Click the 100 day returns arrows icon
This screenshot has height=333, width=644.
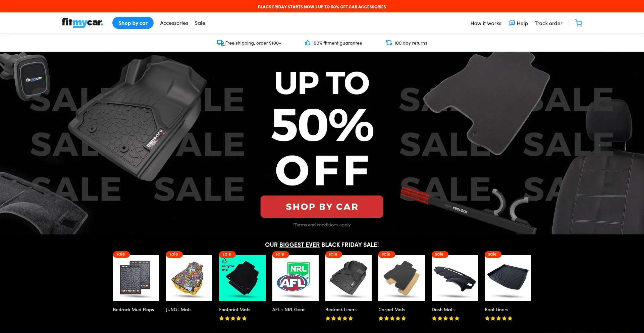tap(389, 43)
